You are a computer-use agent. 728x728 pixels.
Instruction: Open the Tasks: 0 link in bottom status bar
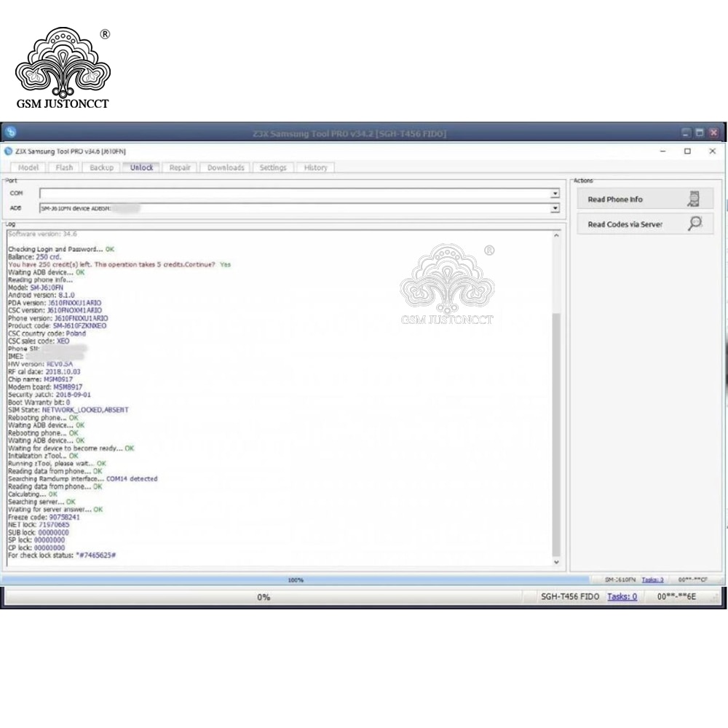pyautogui.click(x=622, y=597)
